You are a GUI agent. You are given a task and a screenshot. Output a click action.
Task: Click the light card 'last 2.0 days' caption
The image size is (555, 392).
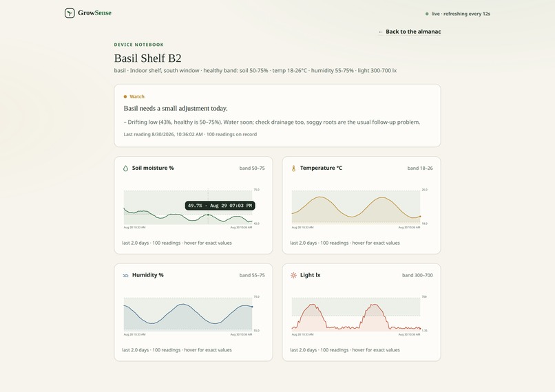(345, 350)
